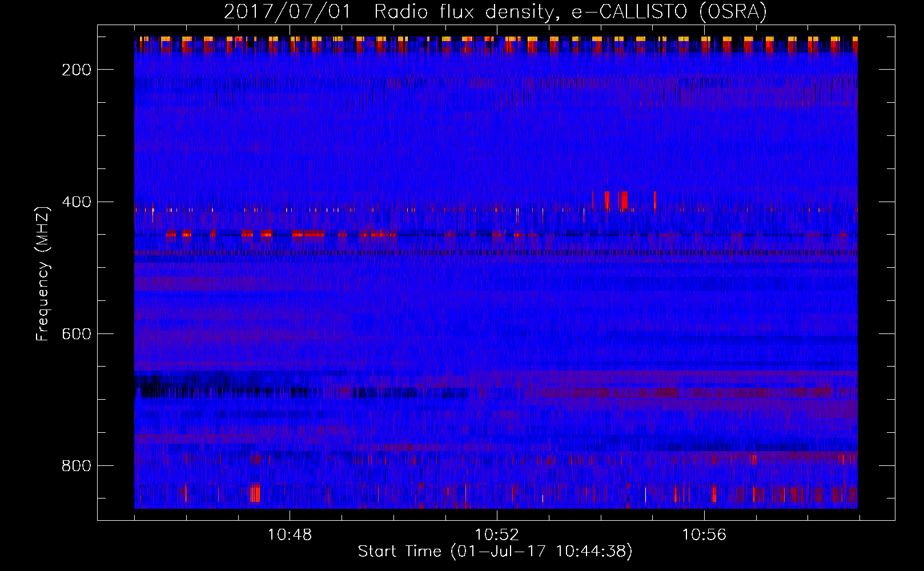Click the 400 frequency tick label
This screenshot has height=571, width=924.
(77, 202)
